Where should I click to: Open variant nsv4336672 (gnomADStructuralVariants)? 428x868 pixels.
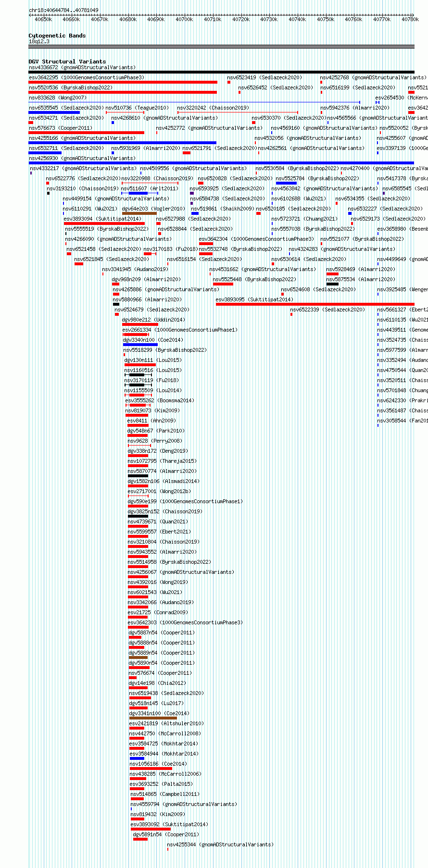pos(82,67)
